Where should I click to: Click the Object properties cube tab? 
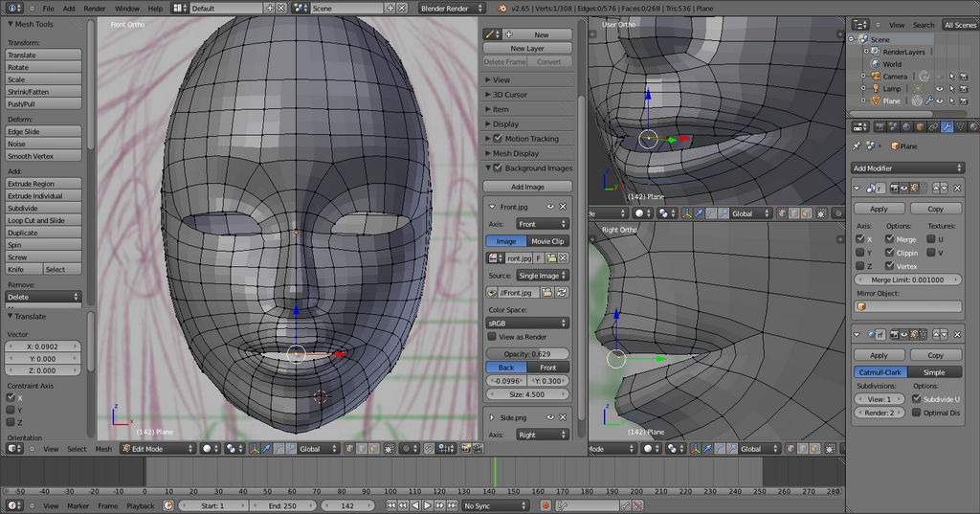click(x=919, y=125)
